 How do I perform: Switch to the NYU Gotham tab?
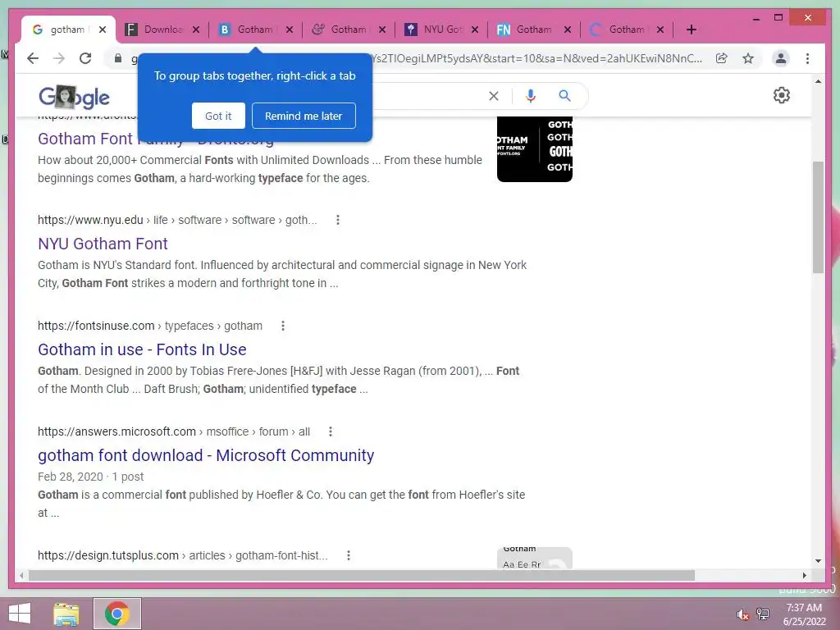point(441,30)
